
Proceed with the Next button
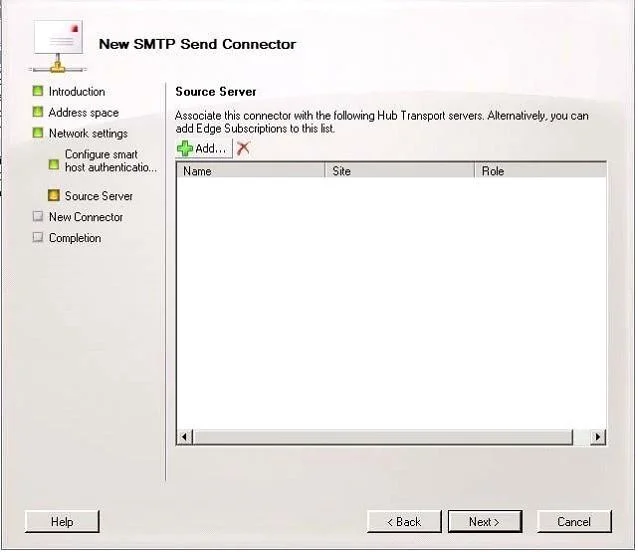[485, 521]
